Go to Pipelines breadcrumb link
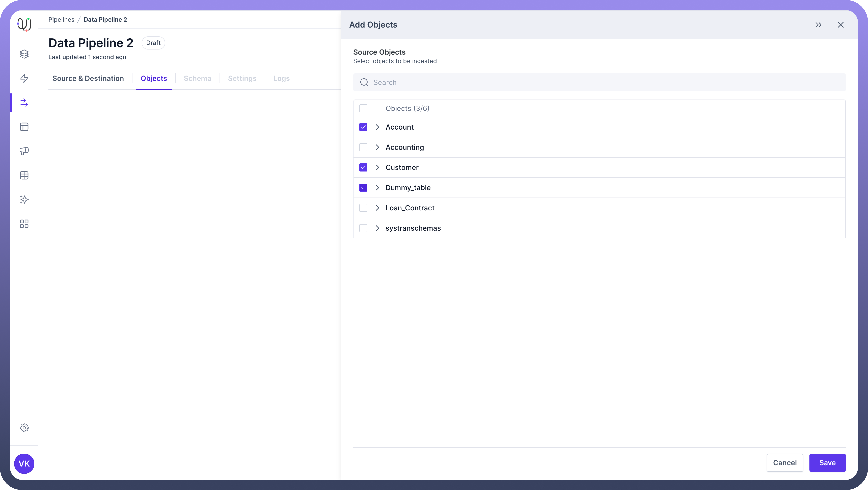Viewport: 868px width, 490px height. pyautogui.click(x=61, y=20)
